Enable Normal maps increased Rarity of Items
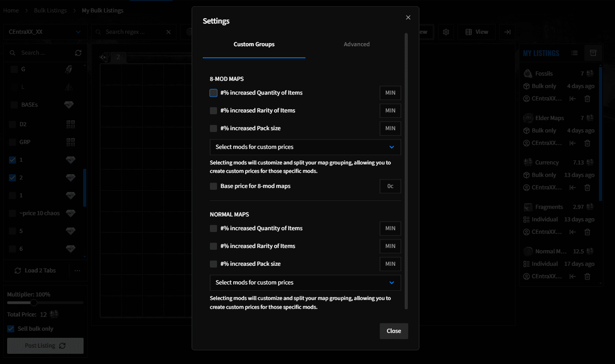Image resolution: width=615 pixels, height=364 pixels. (213, 246)
